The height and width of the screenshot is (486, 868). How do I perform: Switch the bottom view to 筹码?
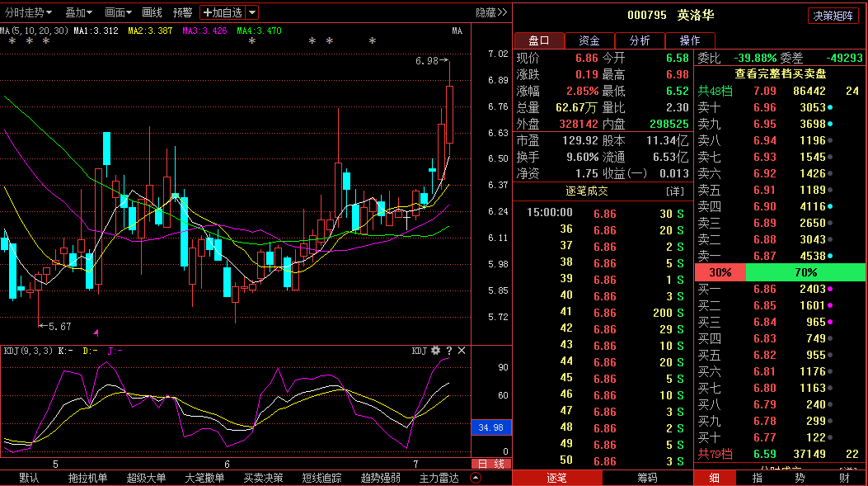[x=647, y=478]
